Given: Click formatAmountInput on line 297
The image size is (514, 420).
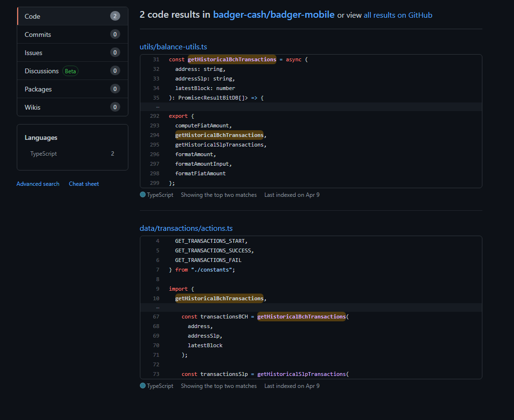Looking at the screenshot, I should (x=202, y=164).
